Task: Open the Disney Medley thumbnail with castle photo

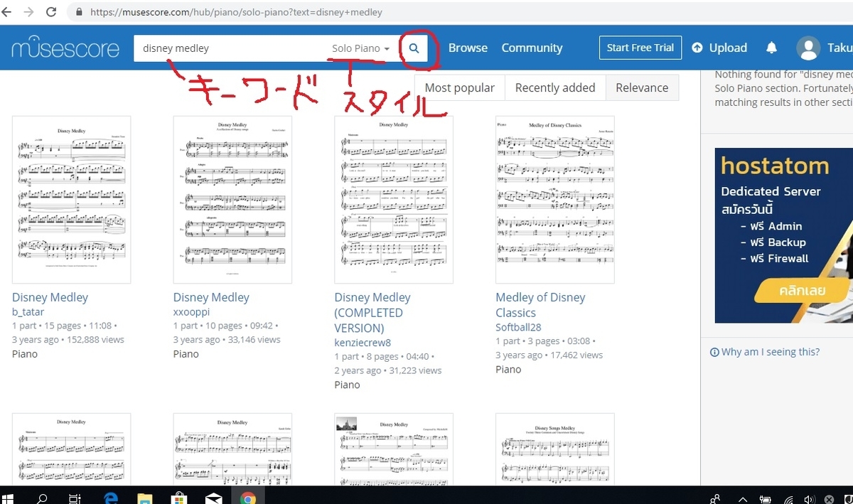Action: click(x=394, y=450)
